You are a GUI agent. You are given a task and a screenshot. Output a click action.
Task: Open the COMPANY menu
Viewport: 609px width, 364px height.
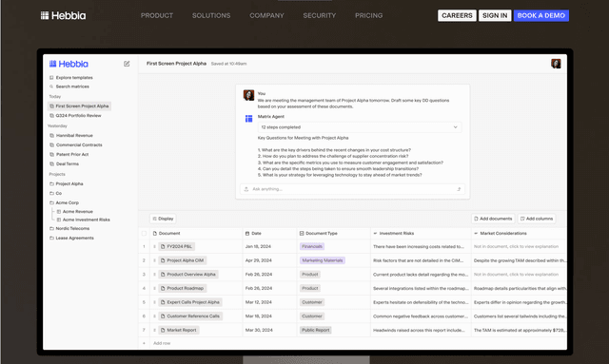(x=266, y=15)
